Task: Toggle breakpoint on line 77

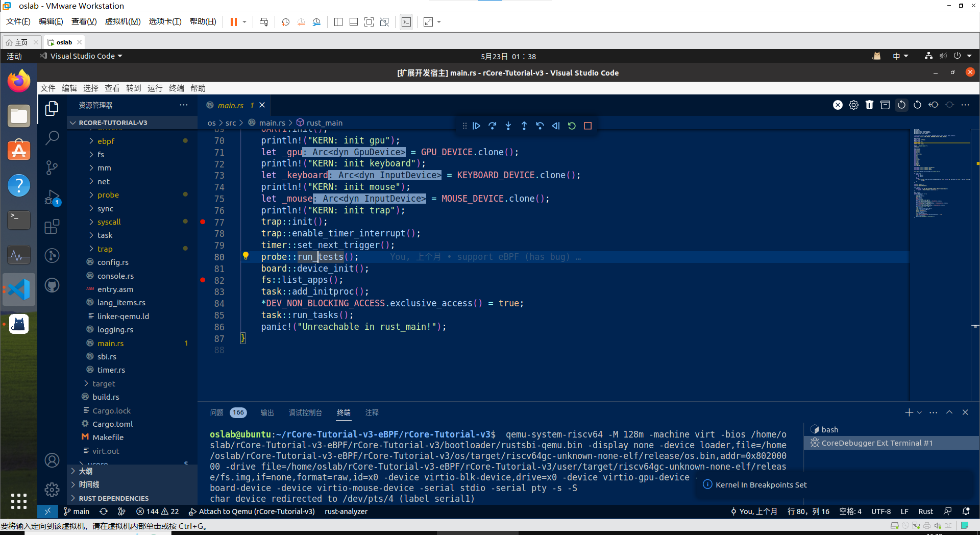Action: pyautogui.click(x=203, y=222)
